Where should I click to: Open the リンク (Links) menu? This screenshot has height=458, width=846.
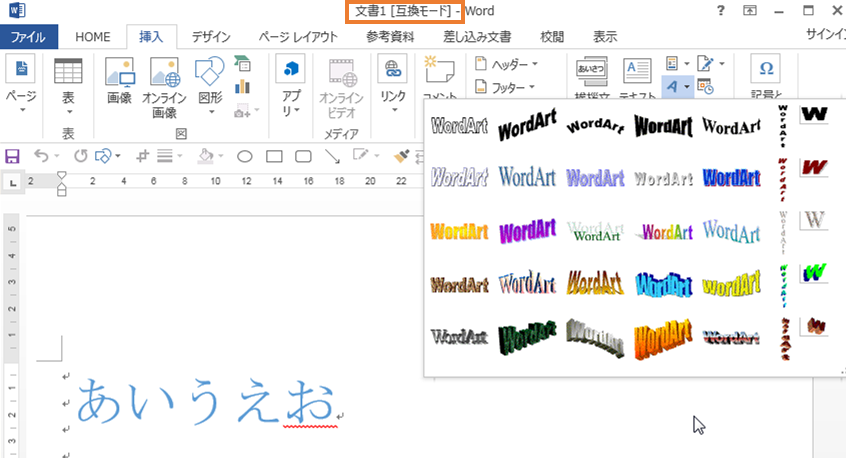(393, 85)
